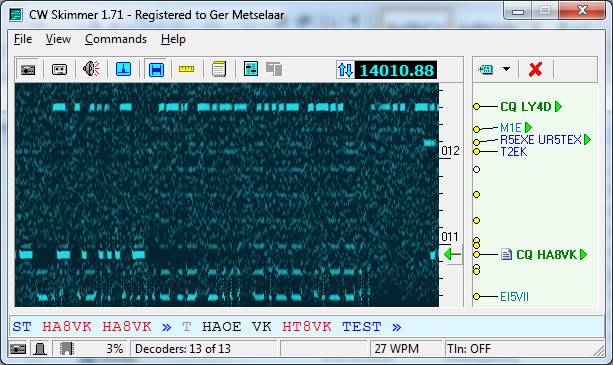The height and width of the screenshot is (365, 613).
Task: Open the dropdown arrow beside tag icon
Action: click(x=506, y=69)
